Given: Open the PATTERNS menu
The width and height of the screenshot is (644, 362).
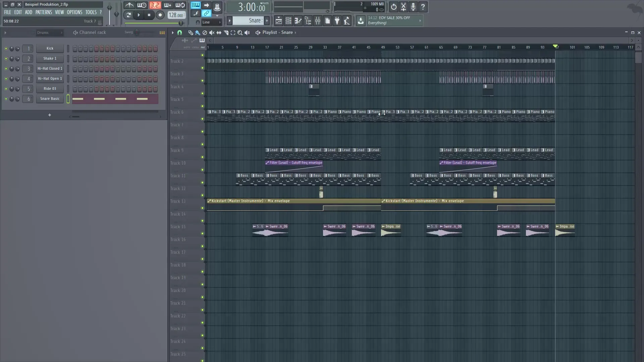Looking at the screenshot, I should click(44, 12).
